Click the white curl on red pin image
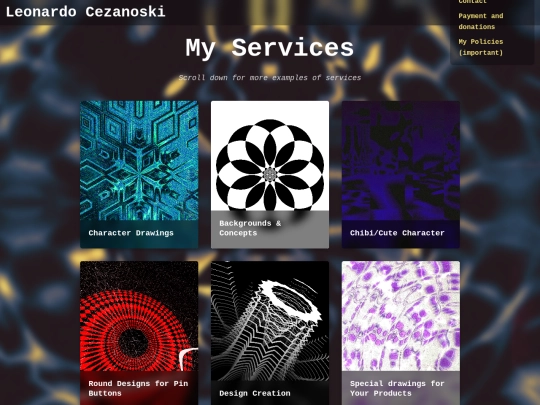The height and width of the screenshot is (405, 540). pyautogui.click(x=188, y=358)
